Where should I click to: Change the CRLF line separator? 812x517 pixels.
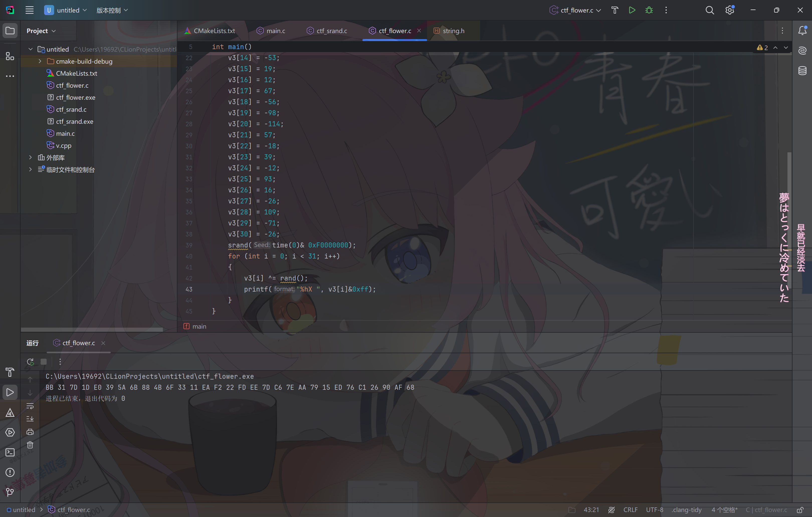point(630,509)
